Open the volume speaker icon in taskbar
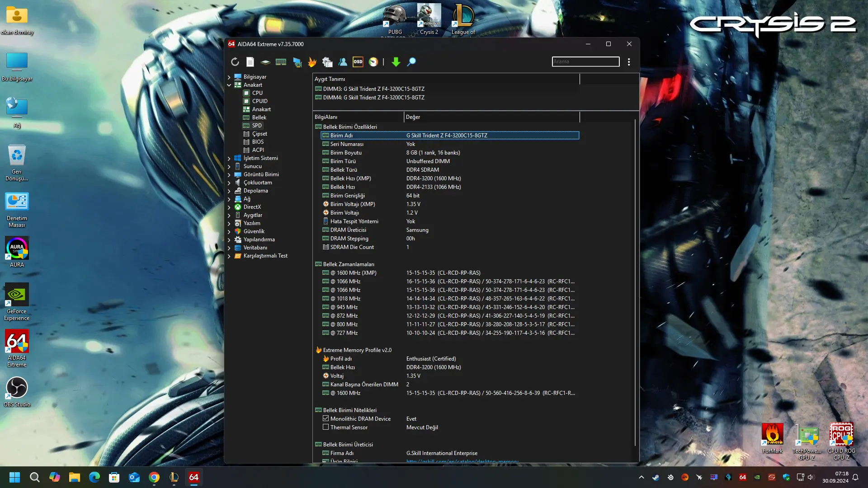This screenshot has width=868, height=488. [811, 477]
